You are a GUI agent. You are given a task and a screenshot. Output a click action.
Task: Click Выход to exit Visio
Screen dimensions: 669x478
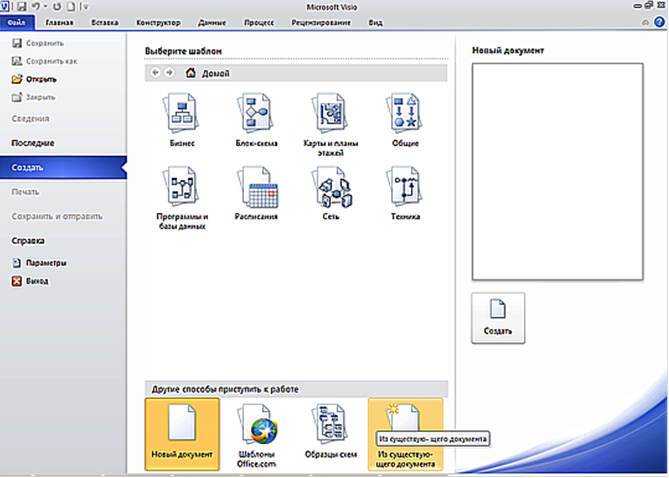30,281
